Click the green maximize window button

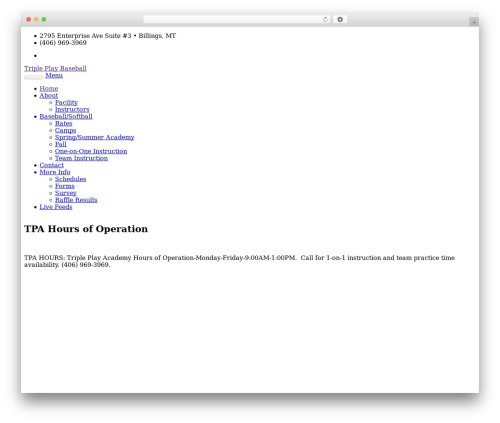[x=44, y=19]
